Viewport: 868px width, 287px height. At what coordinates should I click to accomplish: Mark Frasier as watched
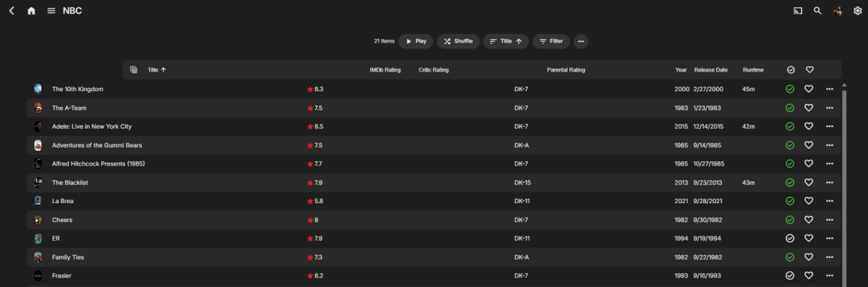click(x=790, y=275)
